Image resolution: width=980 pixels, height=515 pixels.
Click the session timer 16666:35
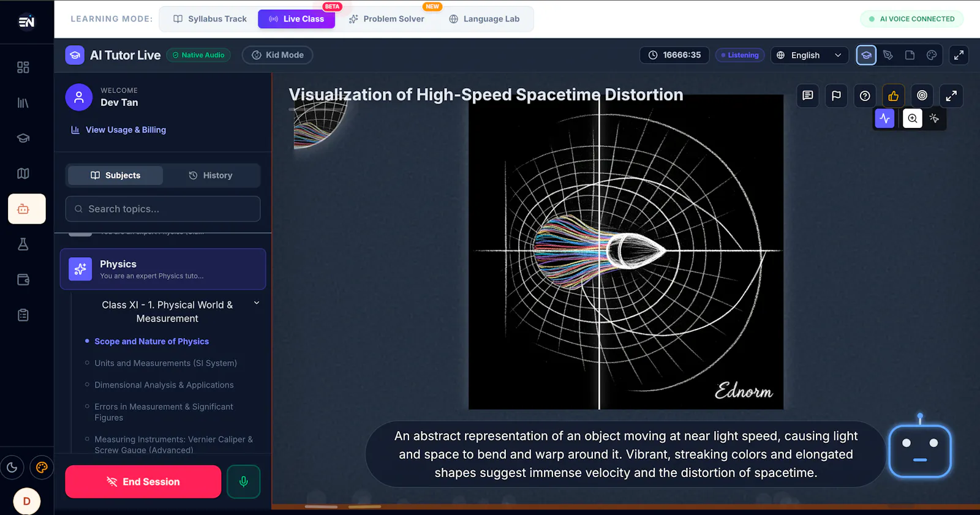tap(674, 55)
